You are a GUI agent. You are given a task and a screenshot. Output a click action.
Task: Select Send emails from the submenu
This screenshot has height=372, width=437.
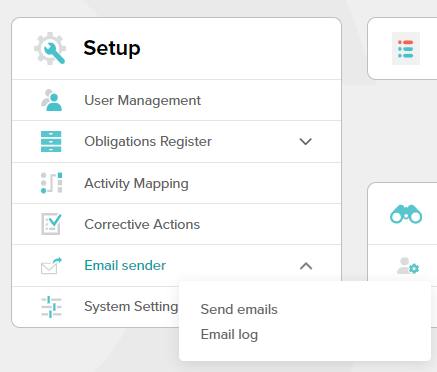click(x=239, y=309)
